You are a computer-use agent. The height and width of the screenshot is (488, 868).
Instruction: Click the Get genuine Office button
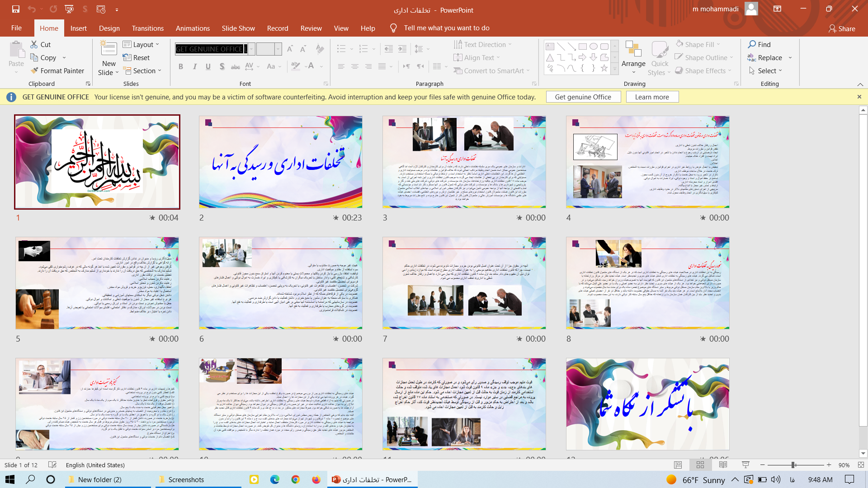(x=583, y=97)
